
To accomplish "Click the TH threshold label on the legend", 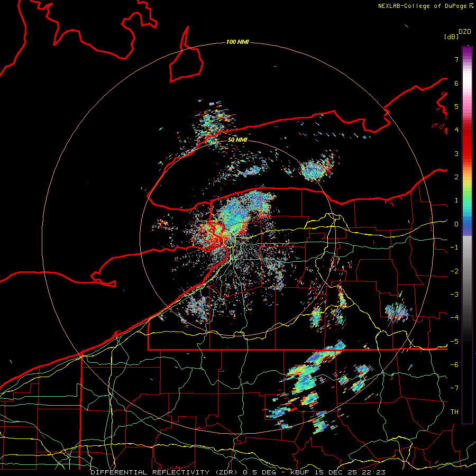I will [454, 411].
